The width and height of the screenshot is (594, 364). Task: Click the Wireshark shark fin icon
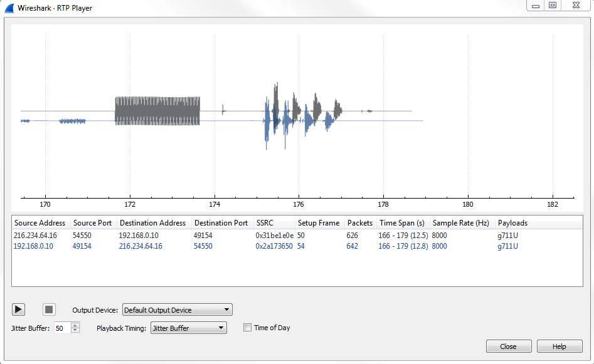tap(9, 8)
